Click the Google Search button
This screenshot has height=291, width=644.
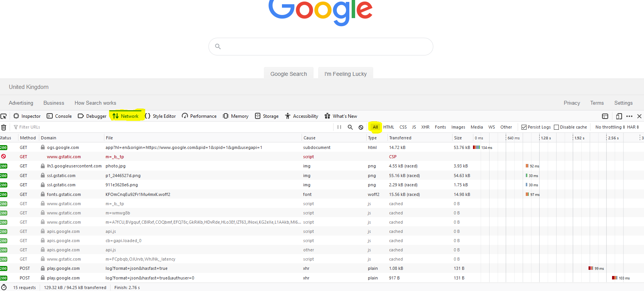coord(288,74)
